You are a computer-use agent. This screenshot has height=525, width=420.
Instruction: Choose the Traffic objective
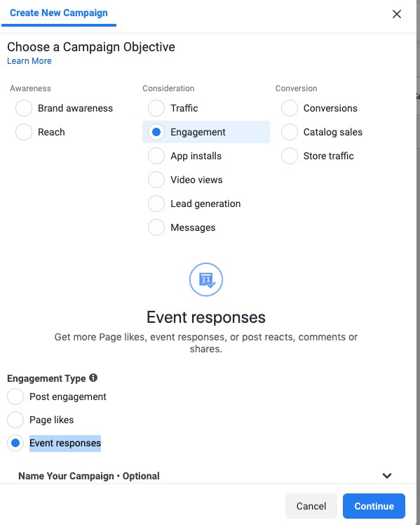156,108
